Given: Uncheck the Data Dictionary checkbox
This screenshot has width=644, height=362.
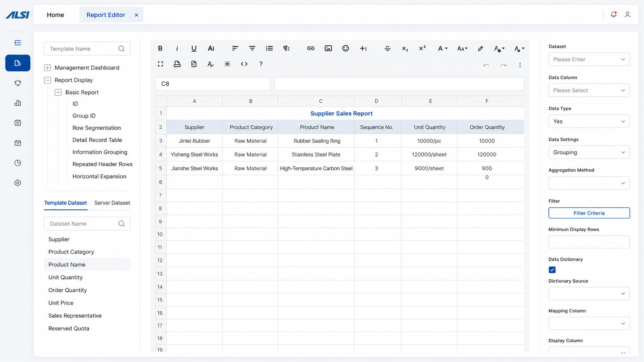Looking at the screenshot, I should tap(552, 270).
